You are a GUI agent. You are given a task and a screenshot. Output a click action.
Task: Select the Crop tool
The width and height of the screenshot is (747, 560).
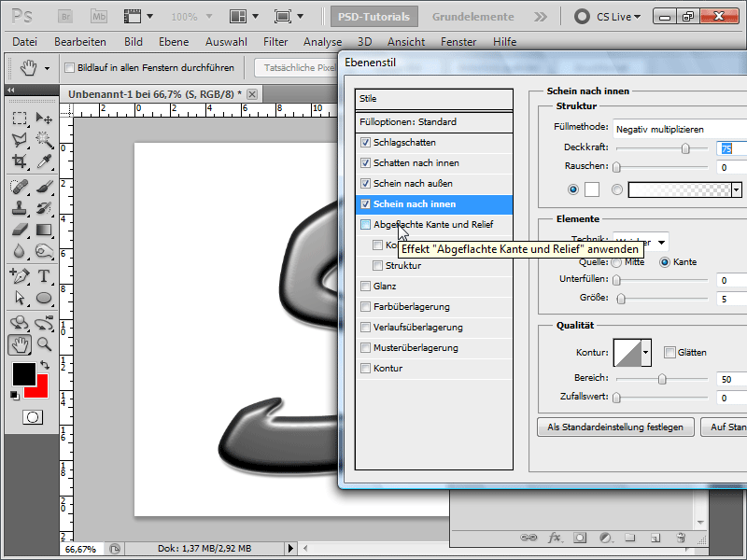tap(20, 161)
